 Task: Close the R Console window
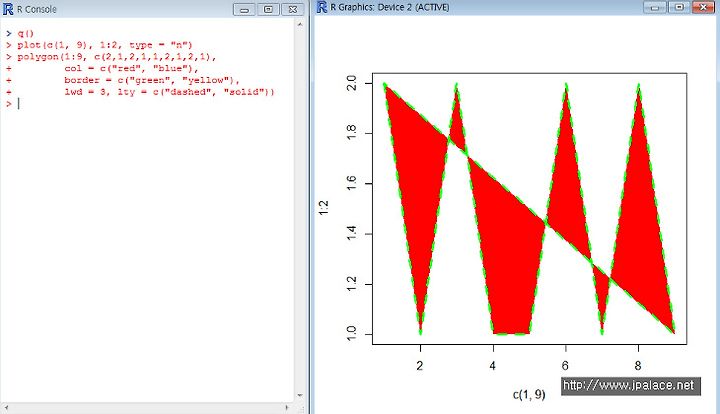[292, 9]
